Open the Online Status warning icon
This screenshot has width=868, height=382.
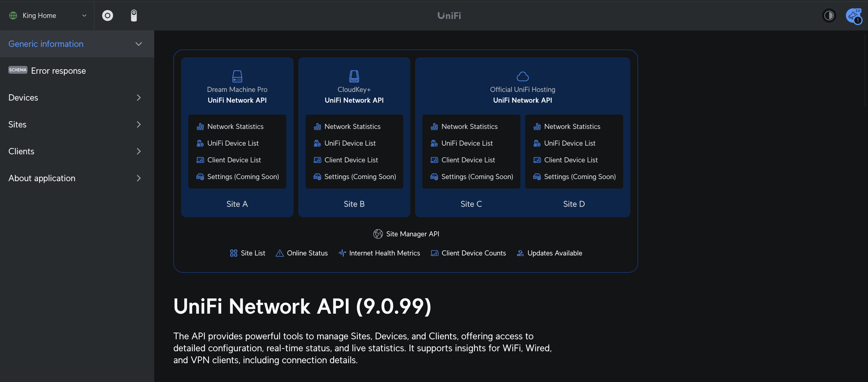[280, 253]
